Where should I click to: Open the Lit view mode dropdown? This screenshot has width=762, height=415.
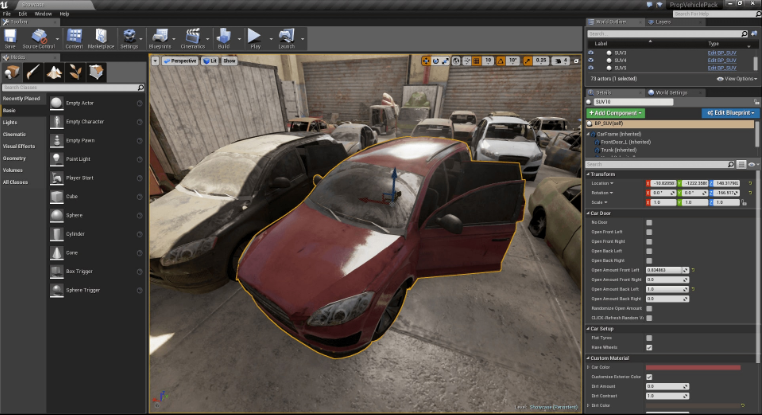pos(210,61)
